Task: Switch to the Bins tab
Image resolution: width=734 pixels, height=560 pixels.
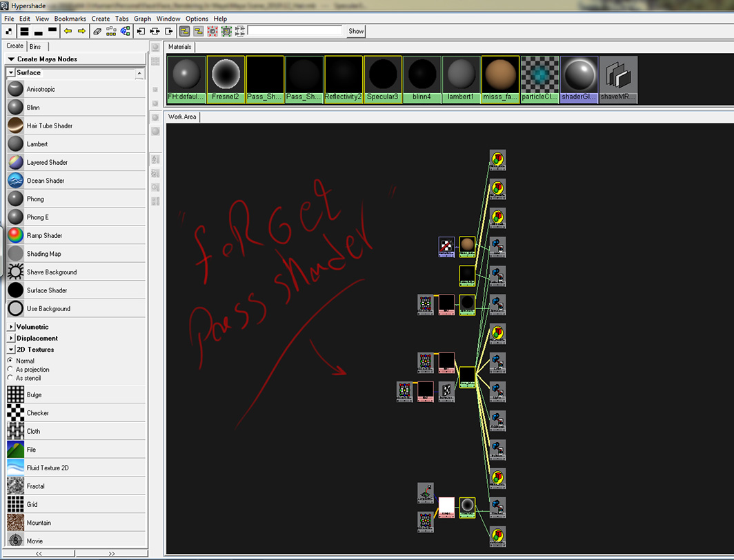Action: 35,47
